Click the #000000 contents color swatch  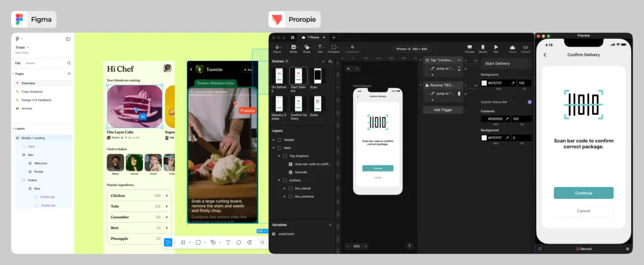pos(484,119)
